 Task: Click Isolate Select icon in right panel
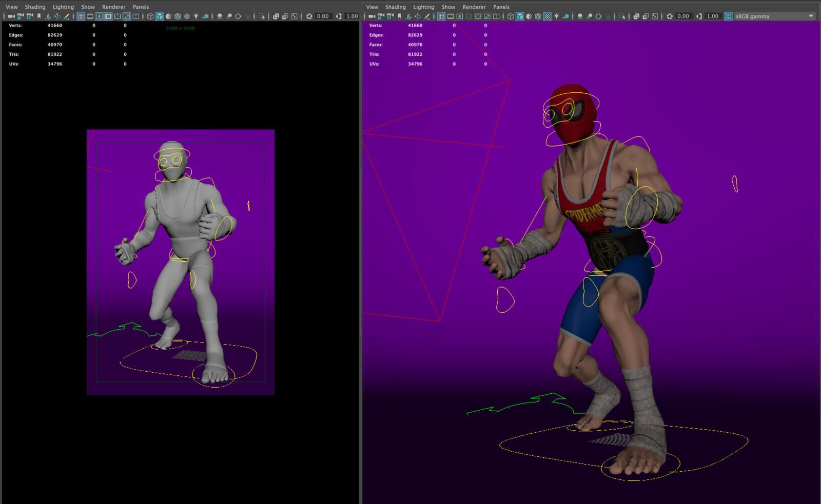coord(622,16)
